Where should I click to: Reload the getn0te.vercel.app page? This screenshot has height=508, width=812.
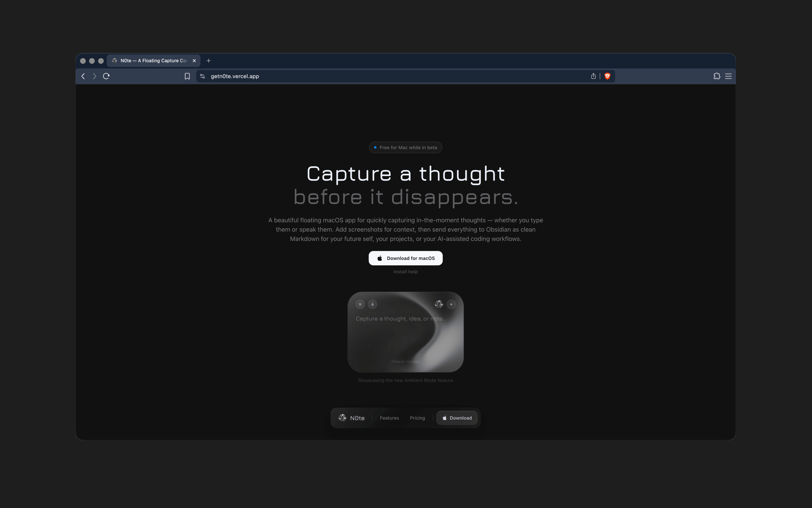pyautogui.click(x=106, y=76)
